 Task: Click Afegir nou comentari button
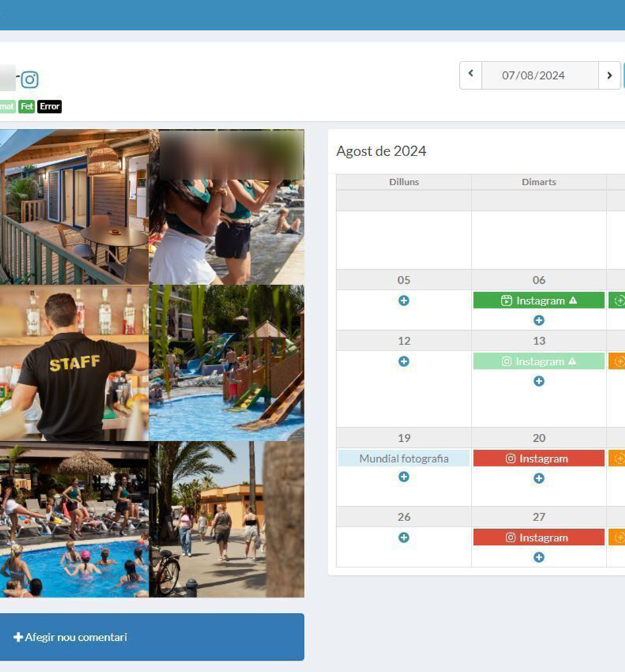pyautogui.click(x=151, y=637)
